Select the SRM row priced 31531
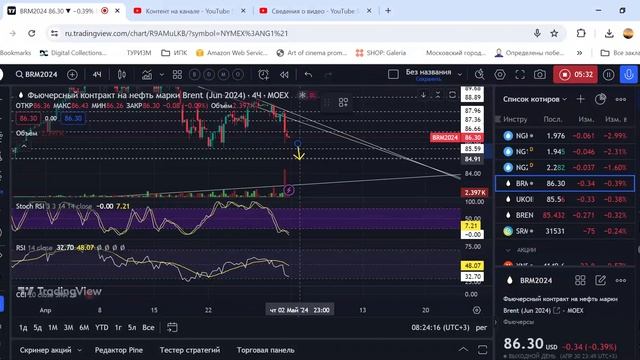This screenshot has height=360, width=640. 565,231
